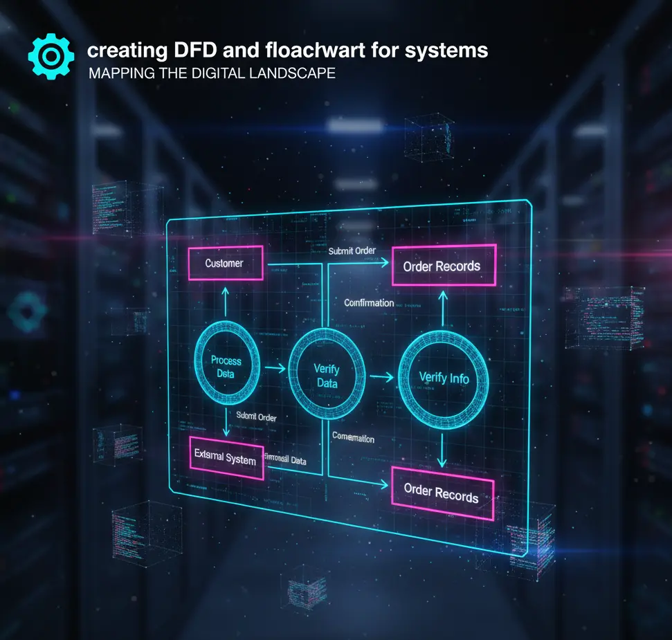
Task: Click the Submit Order flow label
Action: point(353,250)
